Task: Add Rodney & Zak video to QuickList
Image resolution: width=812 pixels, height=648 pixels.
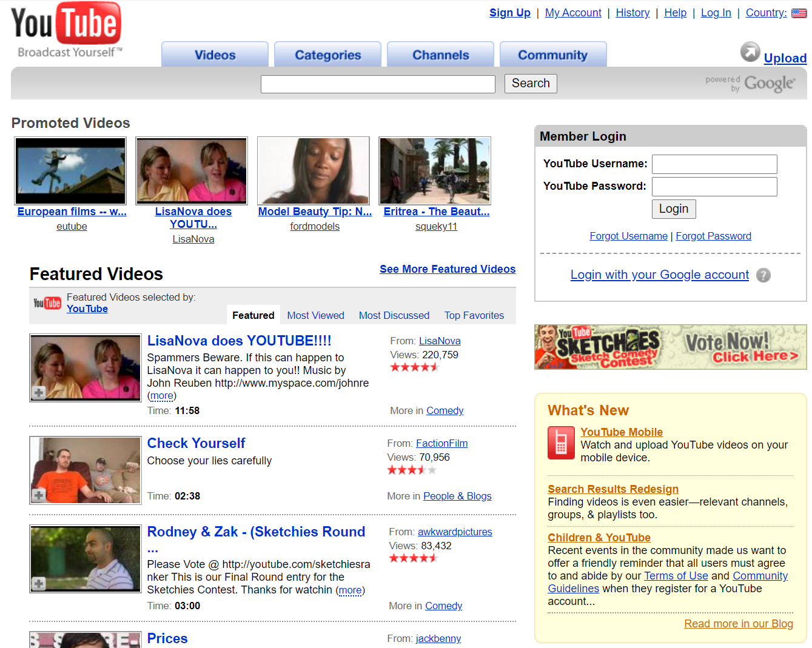Action: tap(39, 584)
